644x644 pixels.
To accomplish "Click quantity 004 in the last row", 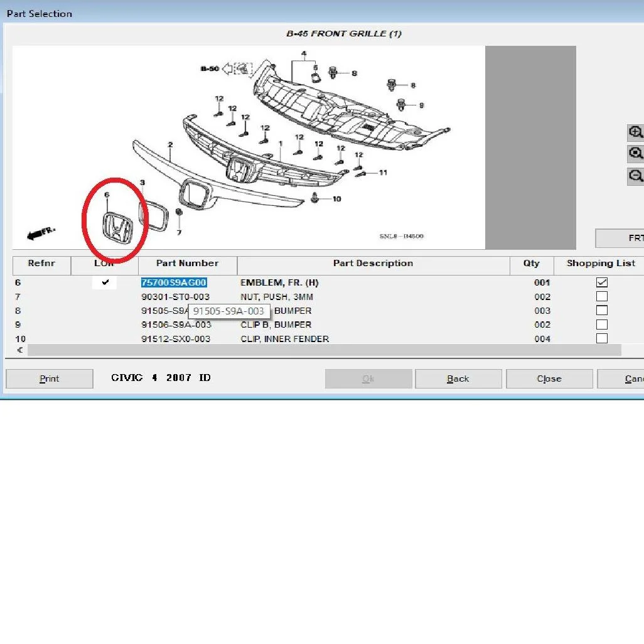I will [x=542, y=339].
